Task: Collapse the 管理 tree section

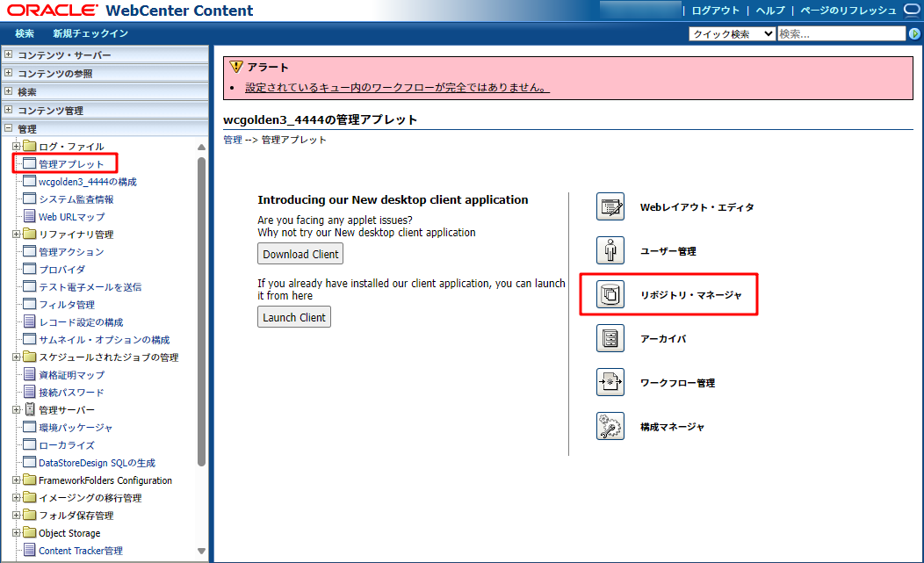Action: pyautogui.click(x=7, y=128)
